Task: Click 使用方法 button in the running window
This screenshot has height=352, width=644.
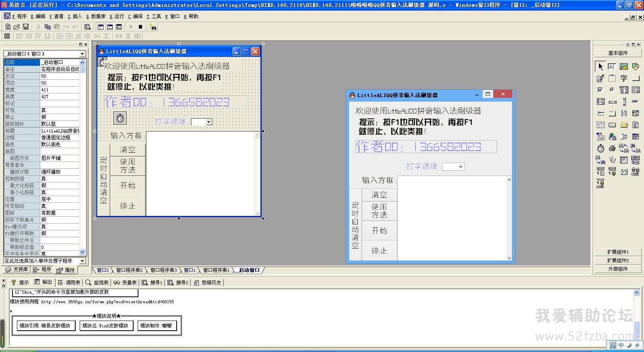Action: pyautogui.click(x=379, y=211)
